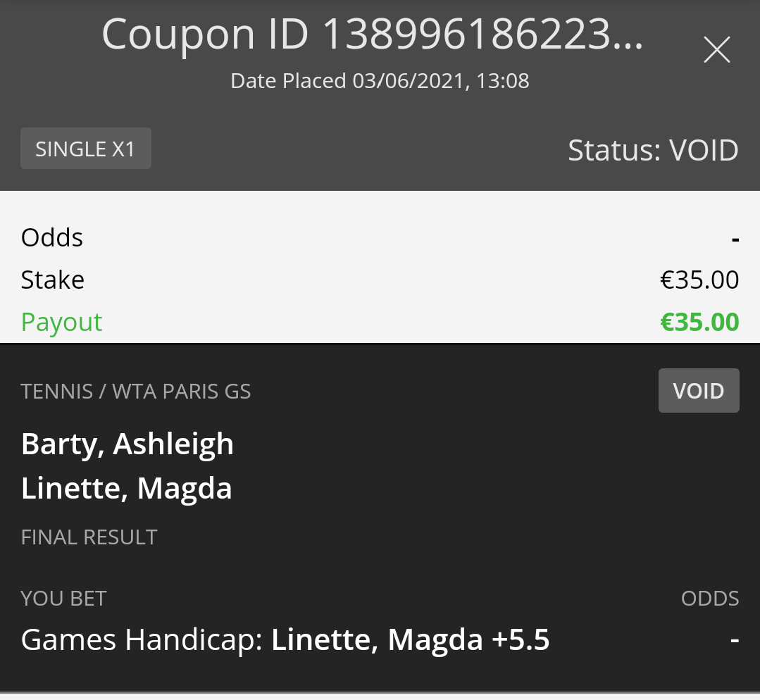Click the truncated Coupon ID title

coord(373,34)
